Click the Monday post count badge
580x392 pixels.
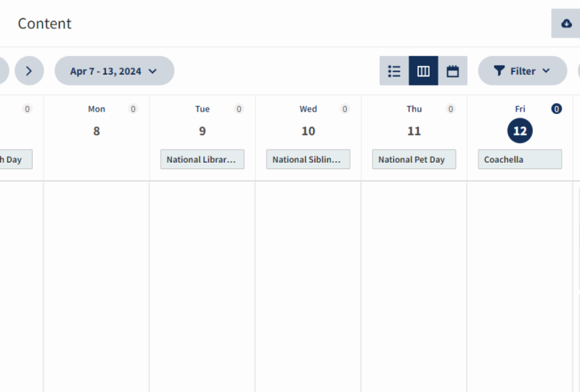(x=133, y=109)
